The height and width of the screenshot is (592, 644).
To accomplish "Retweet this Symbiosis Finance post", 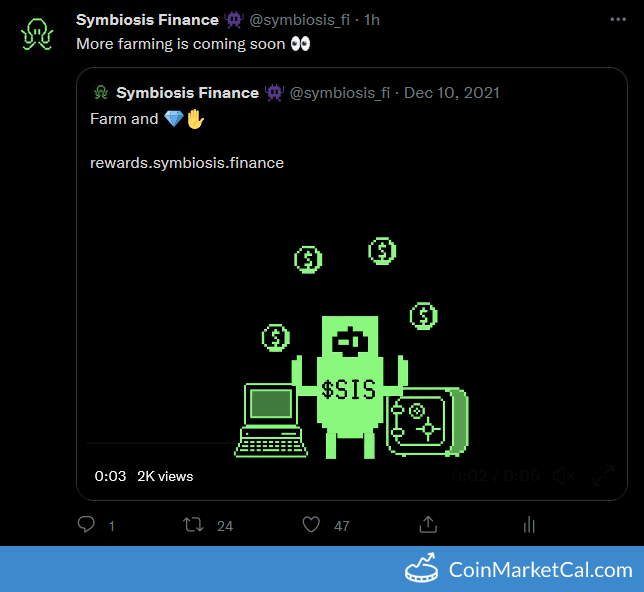I will [194, 524].
